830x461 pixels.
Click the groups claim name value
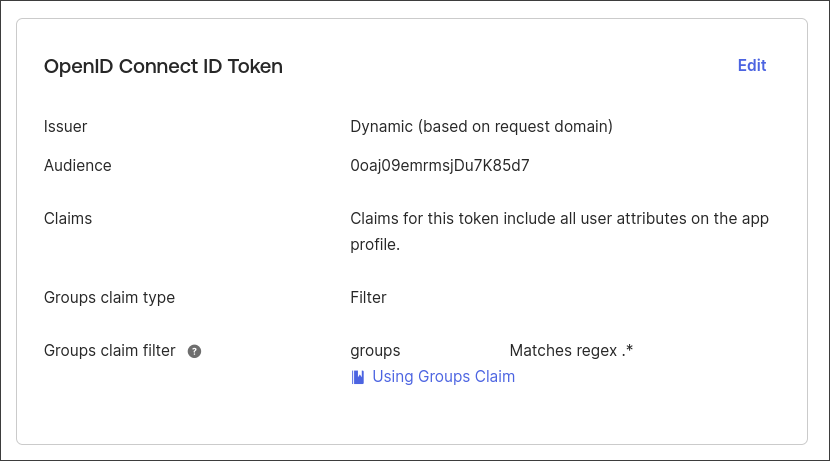(x=375, y=351)
